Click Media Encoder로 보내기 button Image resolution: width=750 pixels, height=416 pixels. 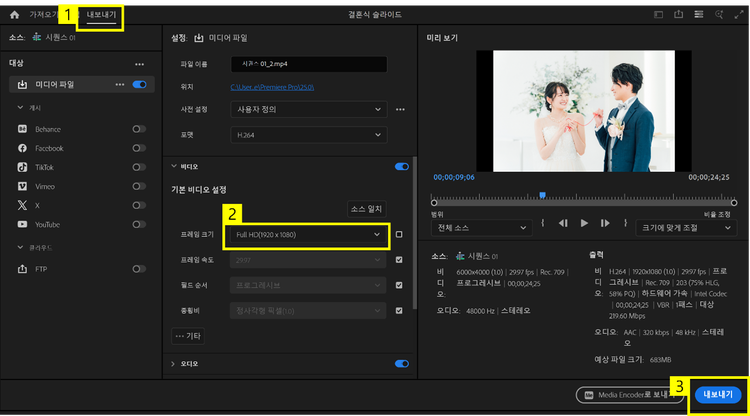coord(630,395)
